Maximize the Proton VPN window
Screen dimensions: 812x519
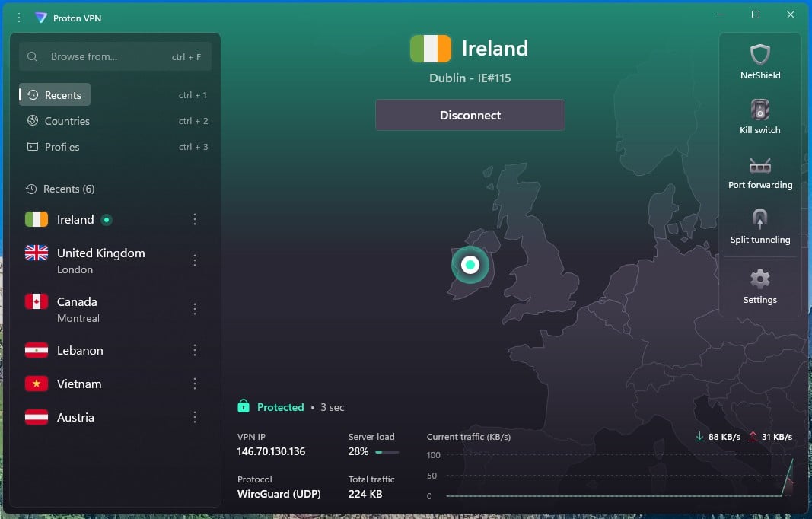[x=756, y=14]
